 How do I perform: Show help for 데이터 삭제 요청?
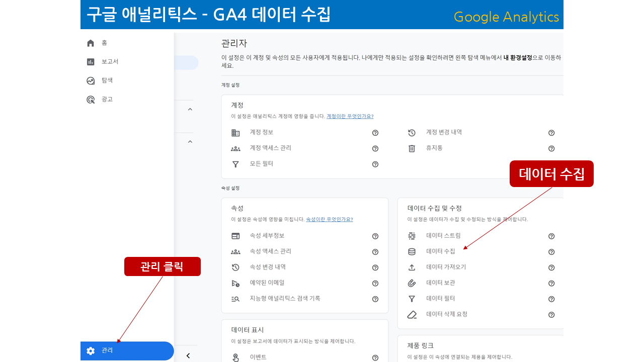pyautogui.click(x=551, y=315)
